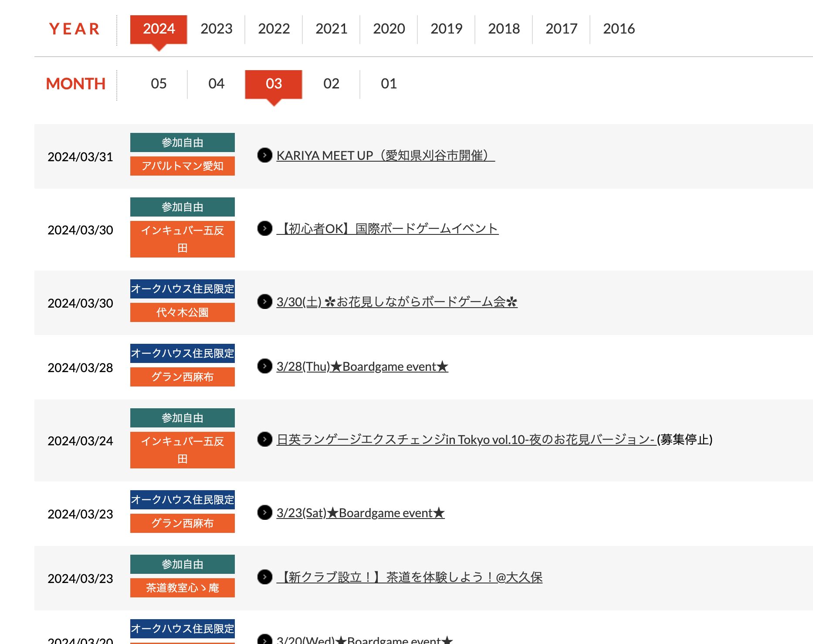Click 参加自由 tag on 03/24 row
The height and width of the screenshot is (644, 813).
point(183,418)
